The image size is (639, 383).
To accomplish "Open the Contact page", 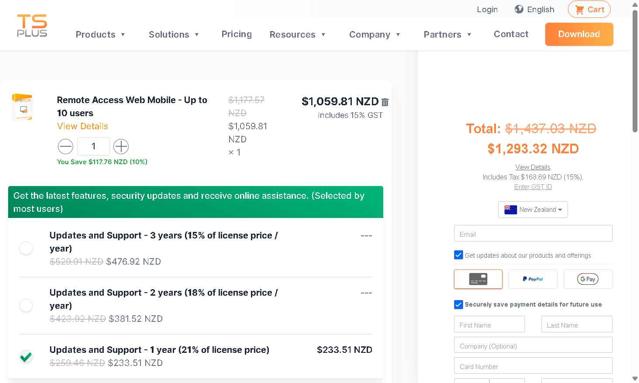I will pos(511,34).
